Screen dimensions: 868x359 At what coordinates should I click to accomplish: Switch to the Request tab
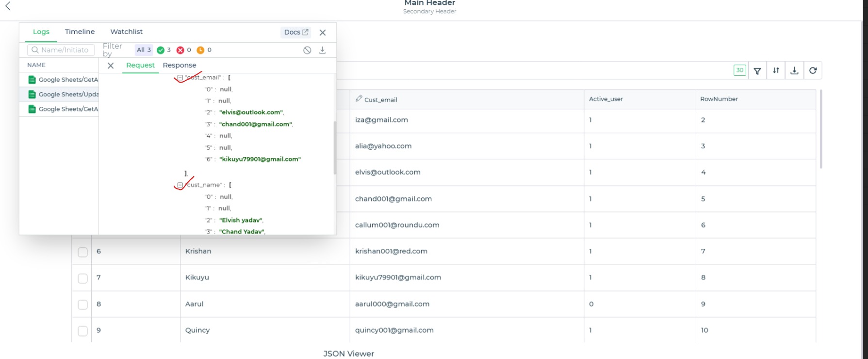(x=140, y=65)
